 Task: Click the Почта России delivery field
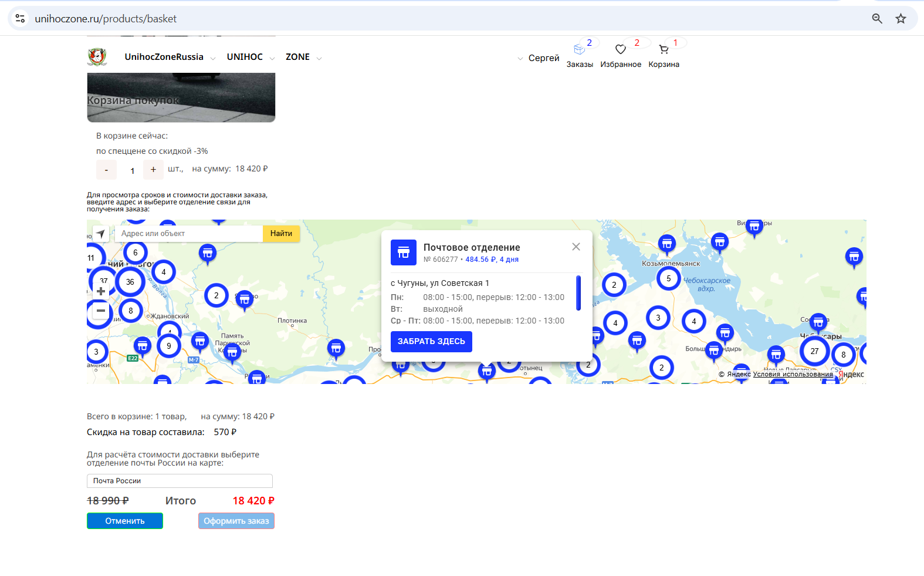[180, 481]
